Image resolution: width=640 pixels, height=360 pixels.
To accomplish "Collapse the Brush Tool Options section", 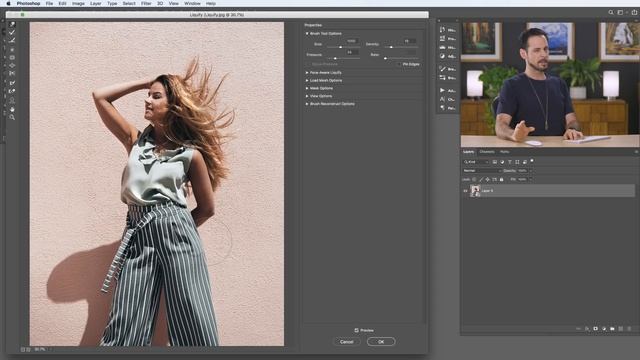I will click(x=307, y=33).
